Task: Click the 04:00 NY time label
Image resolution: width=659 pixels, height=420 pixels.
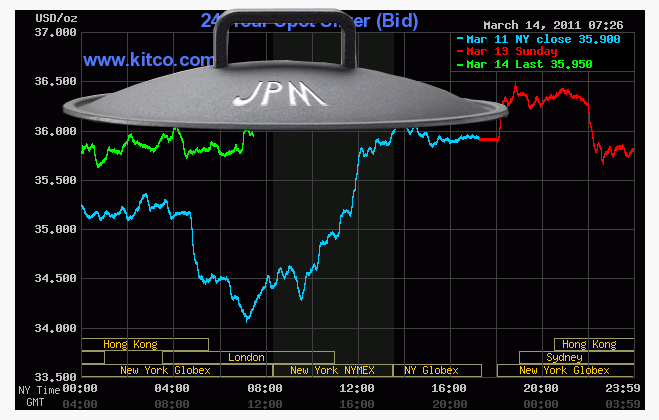Action: pyautogui.click(x=172, y=388)
